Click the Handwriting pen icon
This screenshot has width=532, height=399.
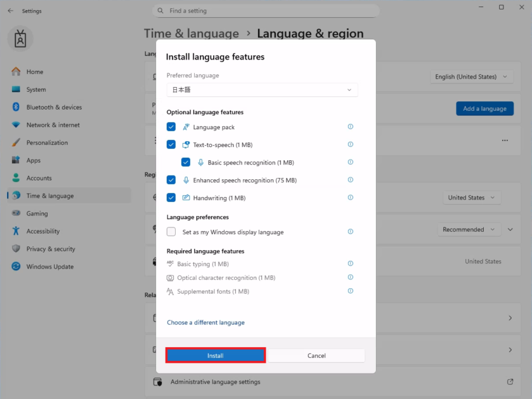tap(186, 198)
